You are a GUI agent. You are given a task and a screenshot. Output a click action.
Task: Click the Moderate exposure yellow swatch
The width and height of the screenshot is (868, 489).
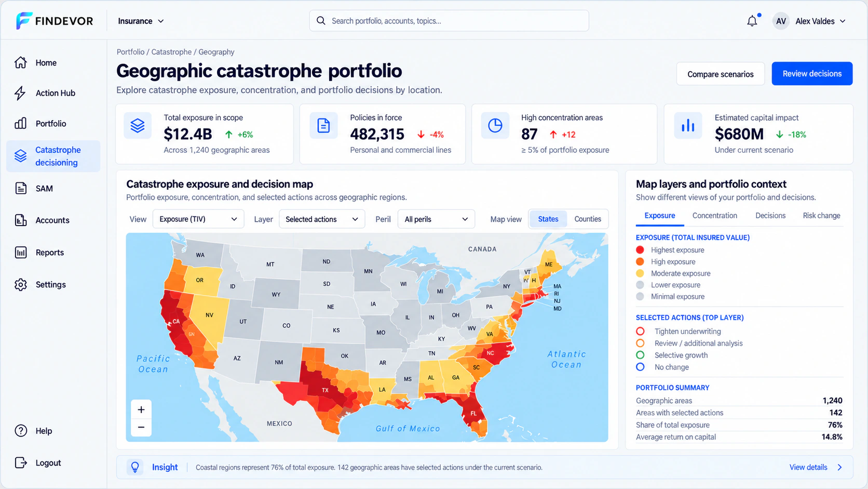tap(640, 273)
